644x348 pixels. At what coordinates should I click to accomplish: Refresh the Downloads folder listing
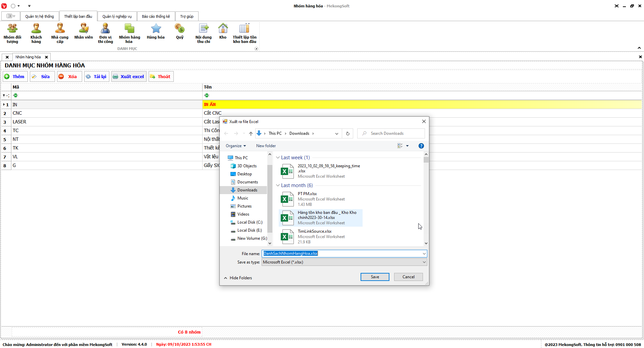point(348,133)
